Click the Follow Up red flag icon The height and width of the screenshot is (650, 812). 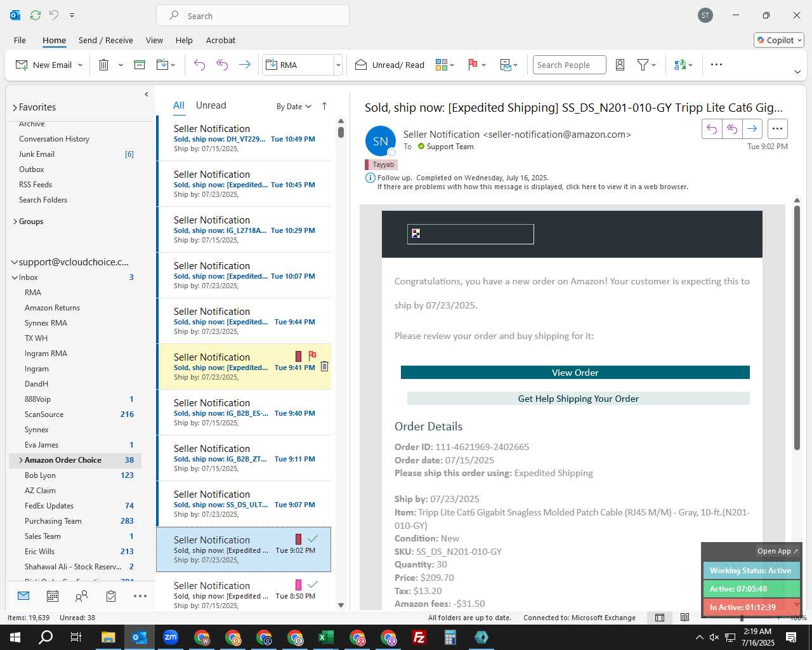[x=473, y=65]
